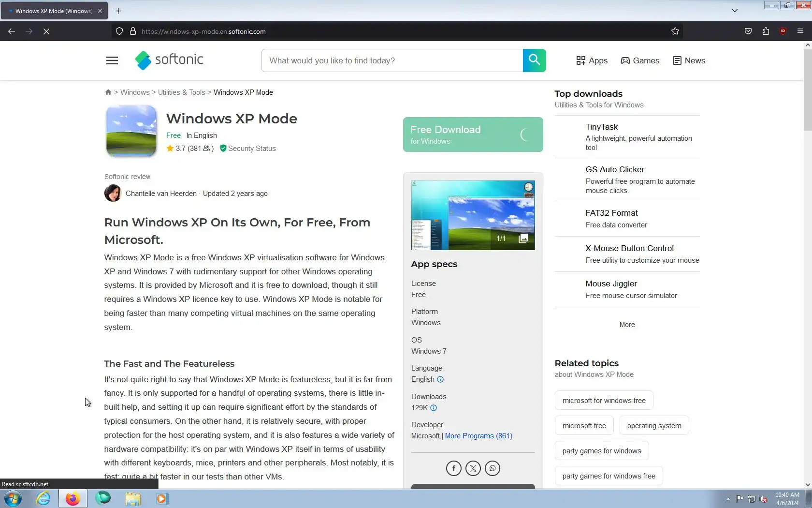This screenshot has height=508, width=812.
Task: Open the file explorer taskbar icon
Action: (x=133, y=498)
